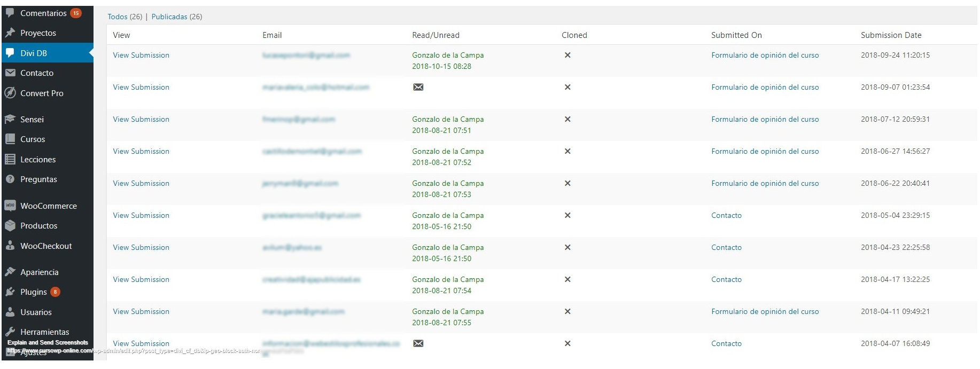Click the Comentarios speech bubble icon

tap(10, 13)
